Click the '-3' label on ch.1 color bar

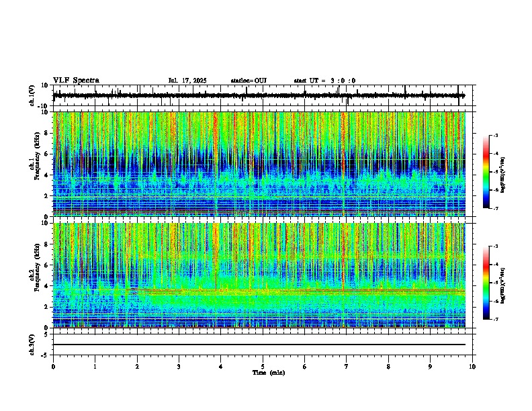tap(495, 135)
